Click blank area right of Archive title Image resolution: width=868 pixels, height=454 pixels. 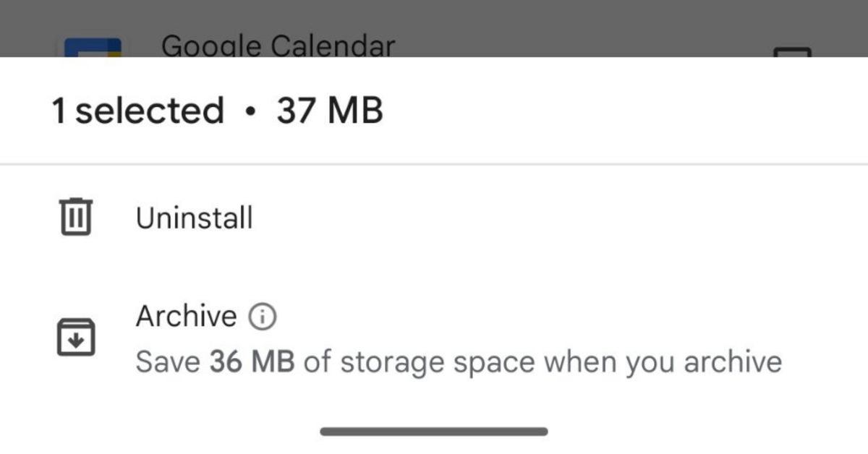(542, 316)
